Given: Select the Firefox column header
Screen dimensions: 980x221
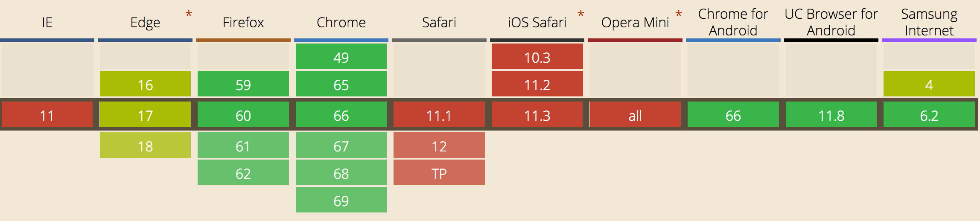Looking at the screenshot, I should pyautogui.click(x=243, y=22).
